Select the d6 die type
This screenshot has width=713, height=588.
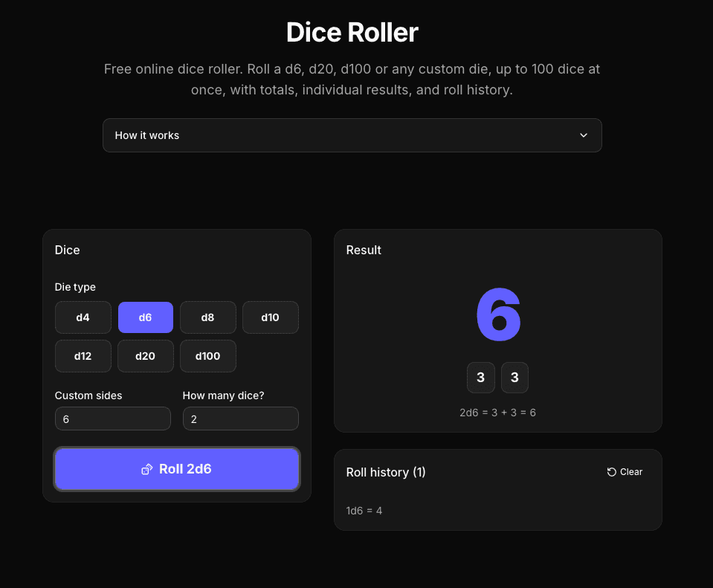pyautogui.click(x=146, y=317)
